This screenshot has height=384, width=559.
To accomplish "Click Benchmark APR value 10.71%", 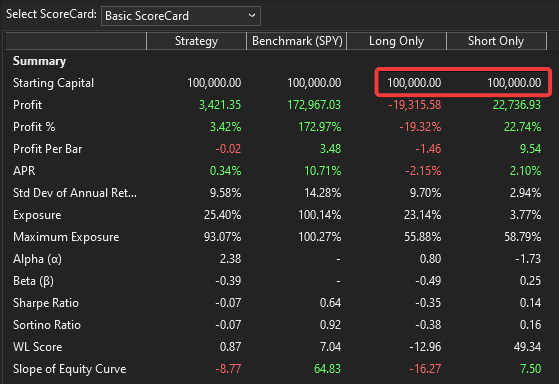I will [x=323, y=171].
